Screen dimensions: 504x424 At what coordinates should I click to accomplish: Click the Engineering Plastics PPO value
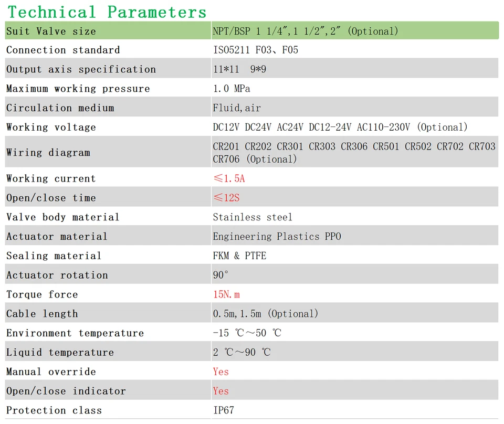click(x=277, y=237)
